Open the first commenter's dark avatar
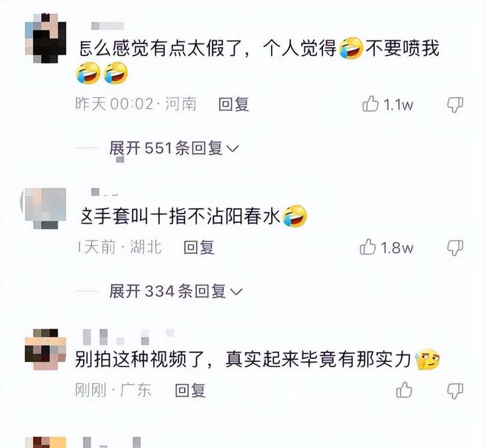Viewport: 486px width, 448px height. (x=46, y=38)
